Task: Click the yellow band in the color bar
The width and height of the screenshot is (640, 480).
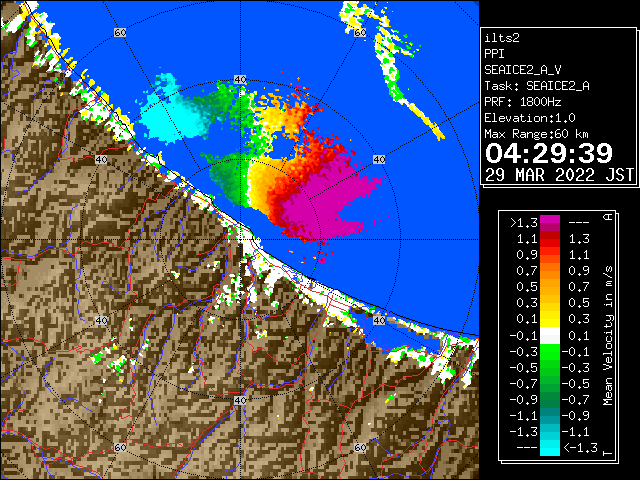Action: 550,318
